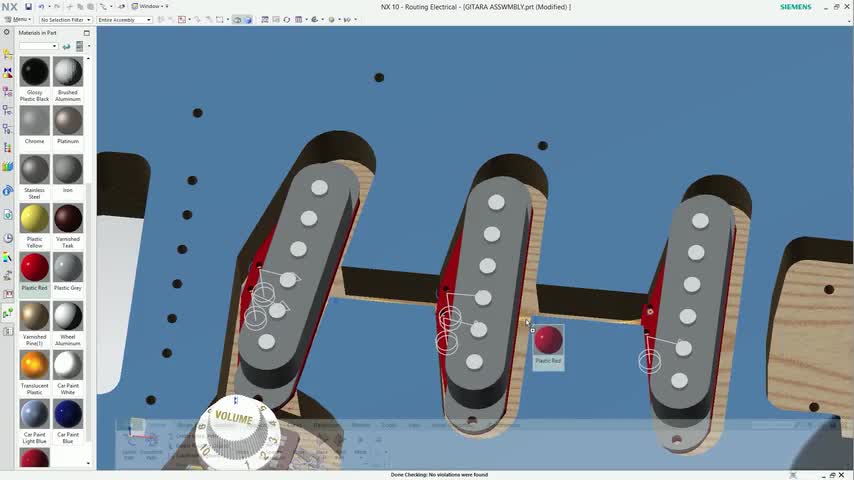The image size is (854, 480).
Task: Select the Chrome material
Action: pos(34,125)
